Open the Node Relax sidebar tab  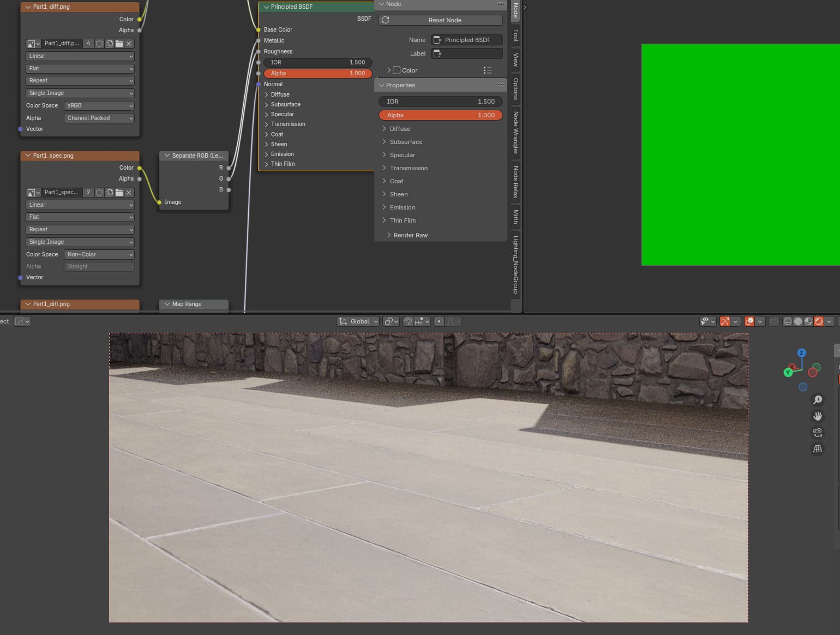(x=515, y=182)
